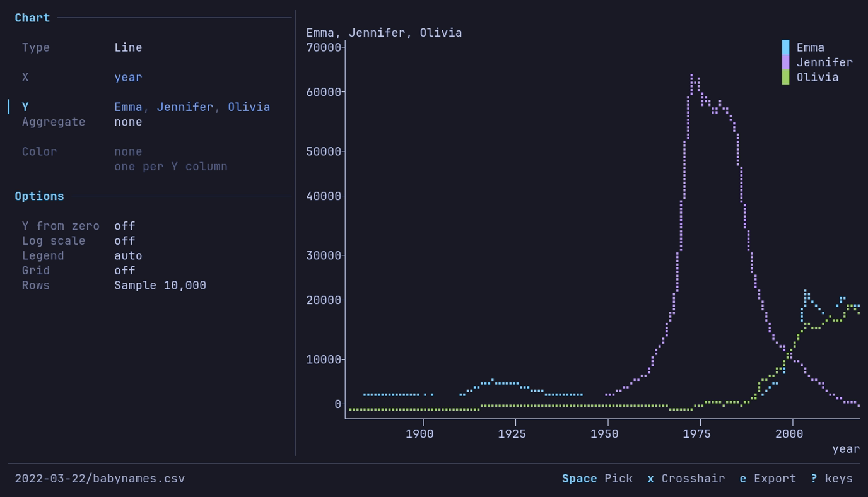Click the Jennifer legend color swatch
The height and width of the screenshot is (497, 868).
coord(785,62)
